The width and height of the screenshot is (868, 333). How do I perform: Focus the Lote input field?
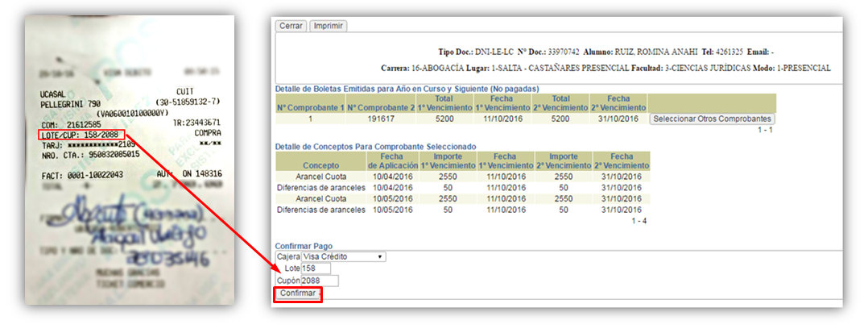316,268
